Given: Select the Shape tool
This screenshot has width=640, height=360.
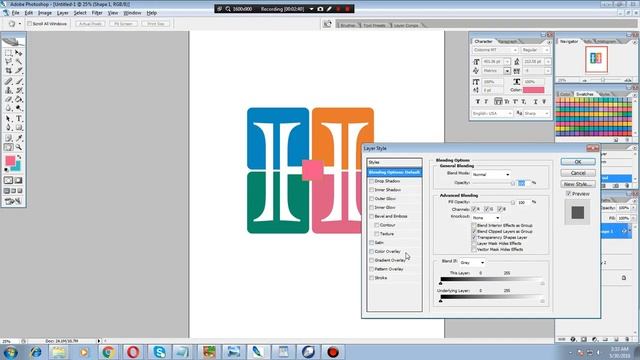Looking at the screenshot, I should [x=19, y=128].
